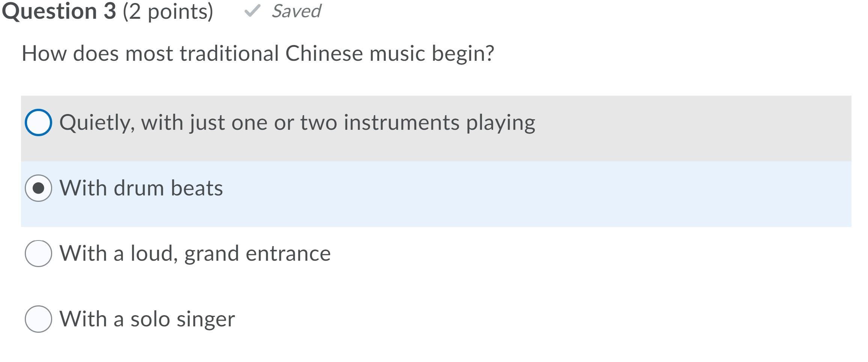Click the word 'entrance' in the third answer
Image resolution: width=868 pixels, height=362 pixels.
pyautogui.click(x=288, y=254)
